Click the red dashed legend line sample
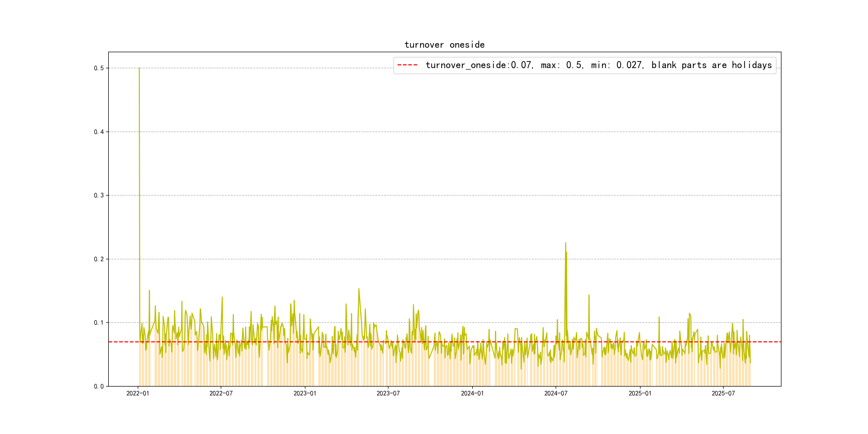 tap(407, 65)
